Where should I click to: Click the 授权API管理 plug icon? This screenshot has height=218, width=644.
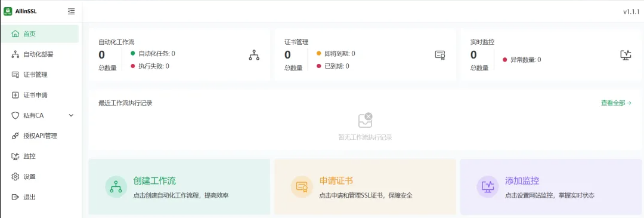pyautogui.click(x=15, y=136)
